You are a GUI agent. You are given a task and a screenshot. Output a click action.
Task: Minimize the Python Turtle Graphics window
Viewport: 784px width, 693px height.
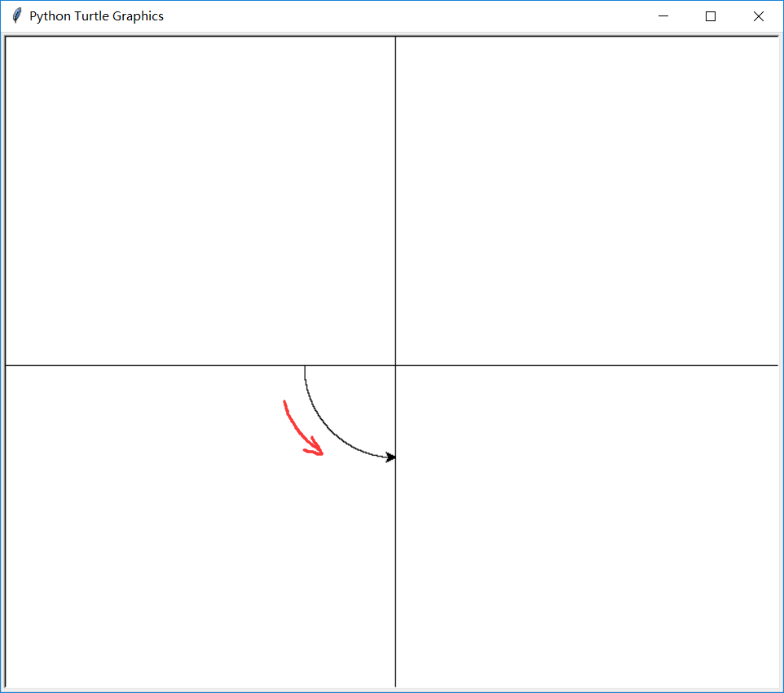(x=663, y=16)
